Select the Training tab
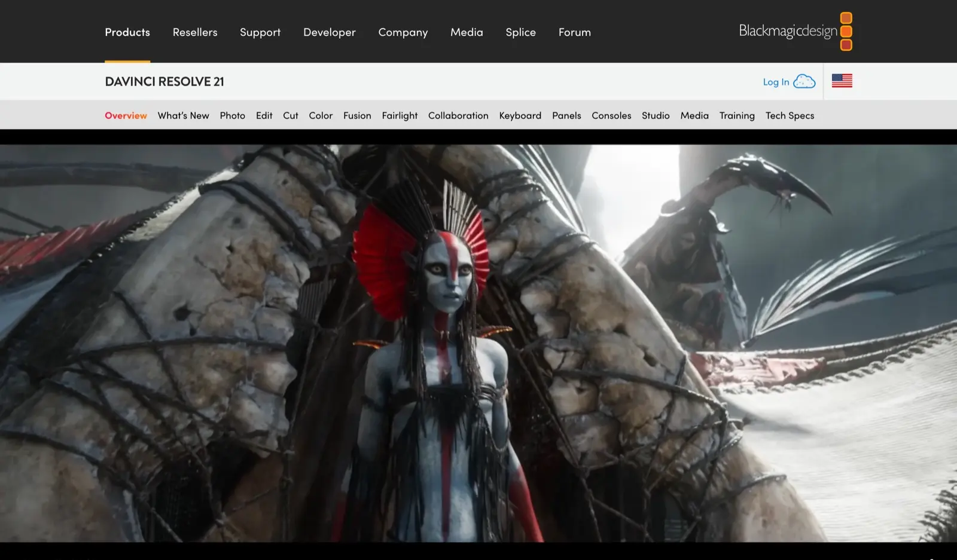 (737, 115)
